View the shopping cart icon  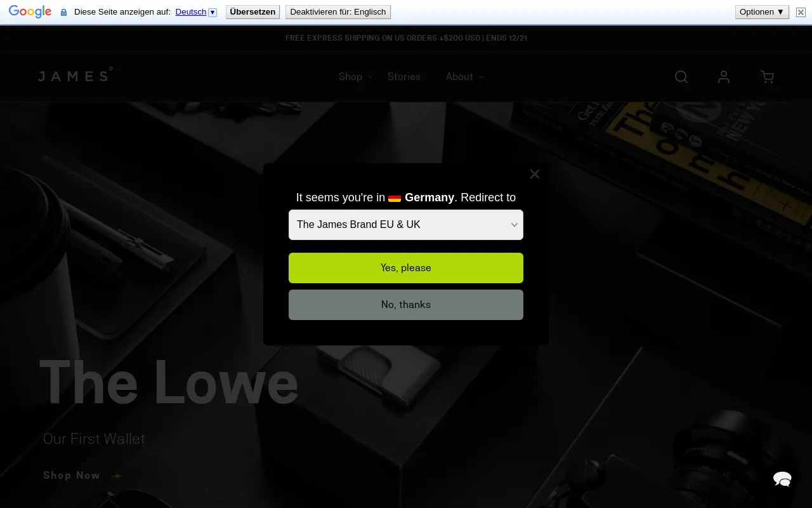[767, 77]
